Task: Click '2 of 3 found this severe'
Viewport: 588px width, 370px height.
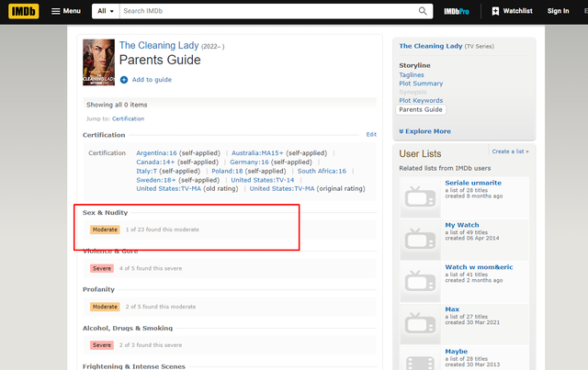Action: point(151,345)
